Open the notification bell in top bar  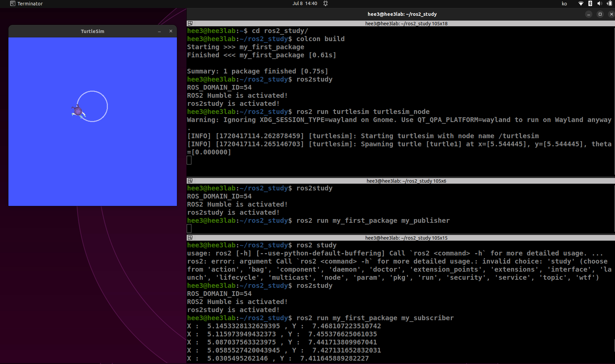(x=326, y=3)
